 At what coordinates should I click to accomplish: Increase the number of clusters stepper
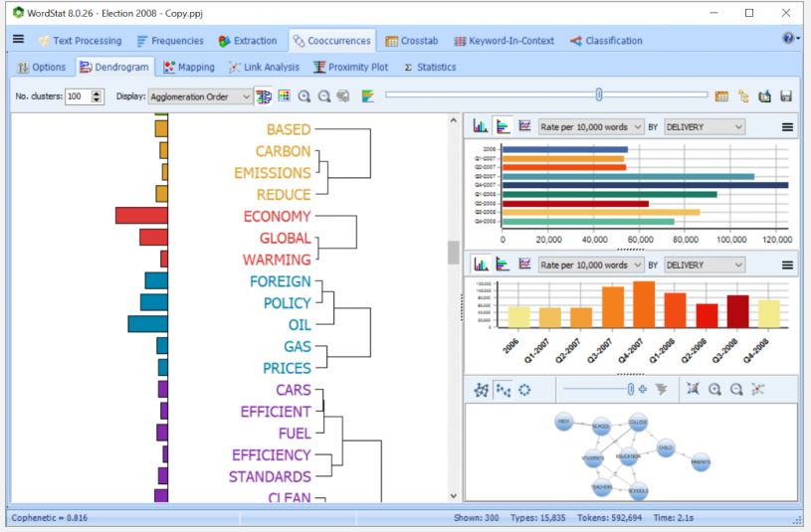point(97,93)
